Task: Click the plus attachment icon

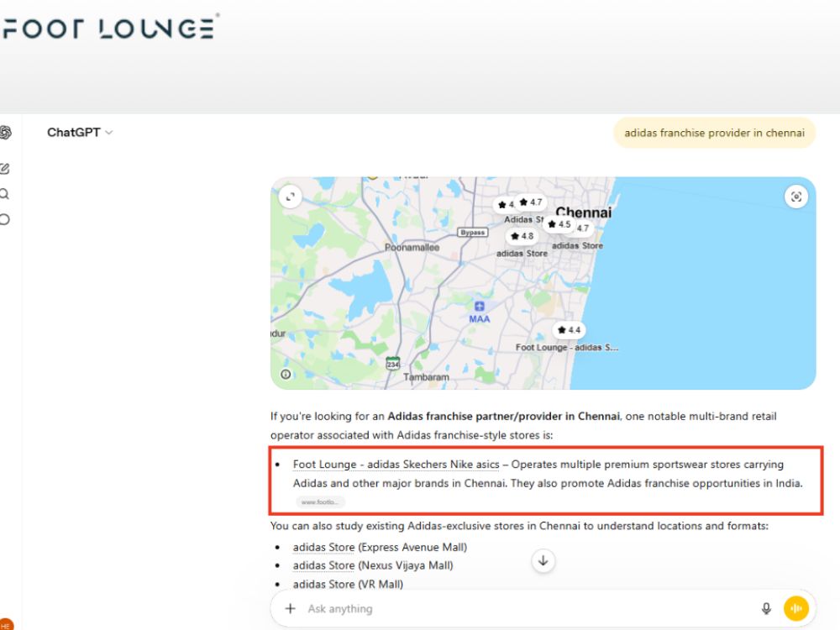Action: pos(290,608)
